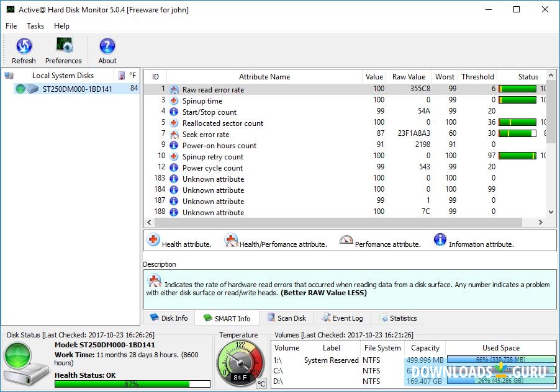560x392 pixels.
Task: Sort by the Raw Value column header
Action: click(409, 77)
